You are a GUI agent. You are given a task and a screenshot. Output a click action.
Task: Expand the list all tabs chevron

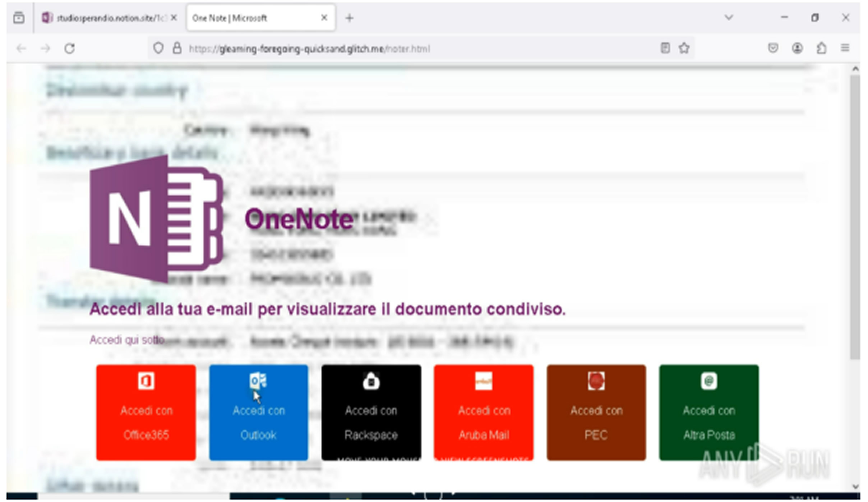729,18
